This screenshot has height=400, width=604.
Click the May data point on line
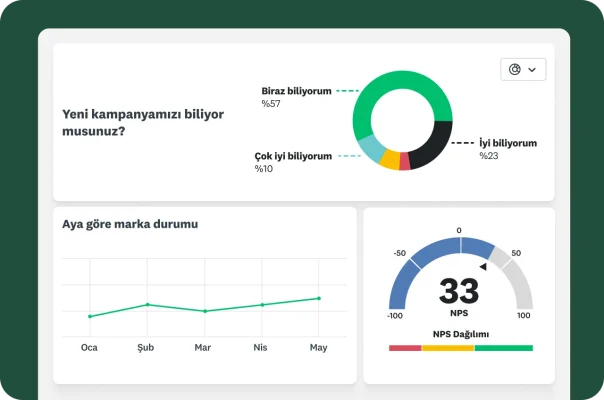tap(319, 298)
